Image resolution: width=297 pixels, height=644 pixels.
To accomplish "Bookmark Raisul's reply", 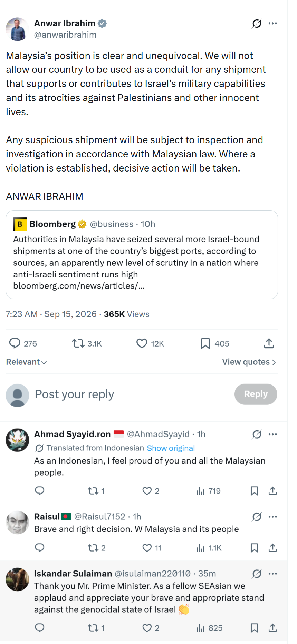I will click(x=255, y=548).
